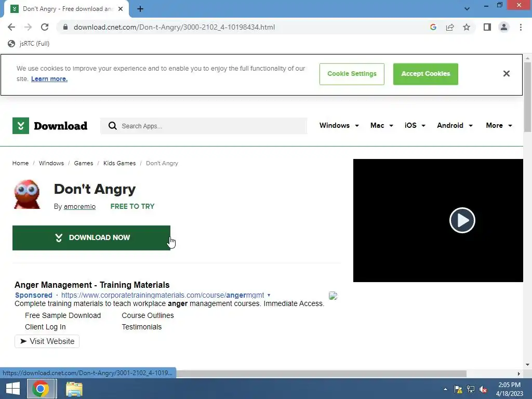Follow the Learn more link
Image resolution: width=532 pixels, height=399 pixels.
pyautogui.click(x=49, y=79)
